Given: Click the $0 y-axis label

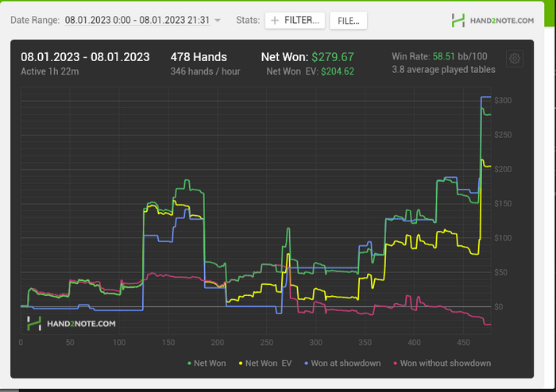Looking at the screenshot, I should click(x=499, y=306).
